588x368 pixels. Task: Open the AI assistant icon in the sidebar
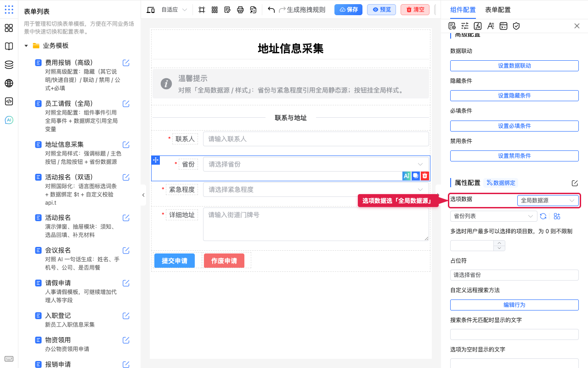tap(9, 120)
